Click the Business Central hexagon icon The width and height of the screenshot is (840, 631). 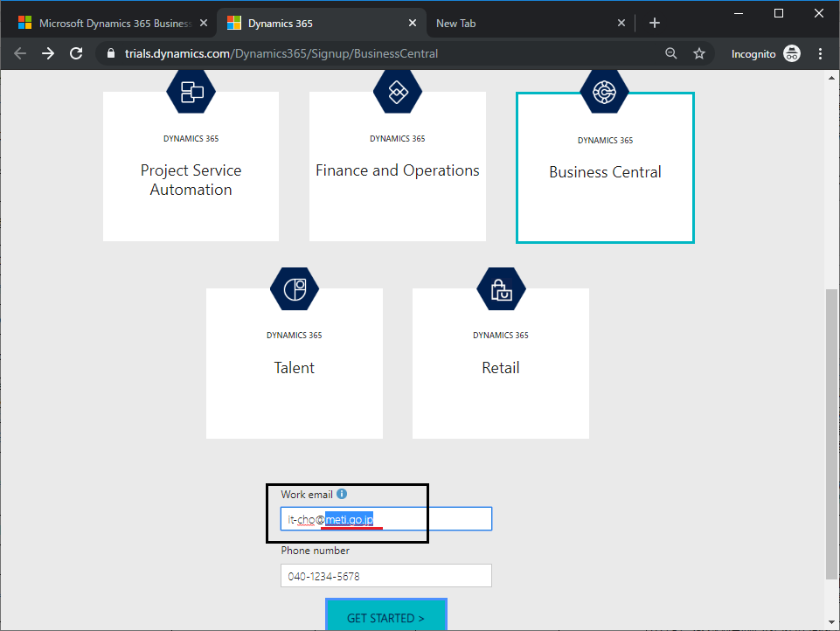(x=604, y=92)
